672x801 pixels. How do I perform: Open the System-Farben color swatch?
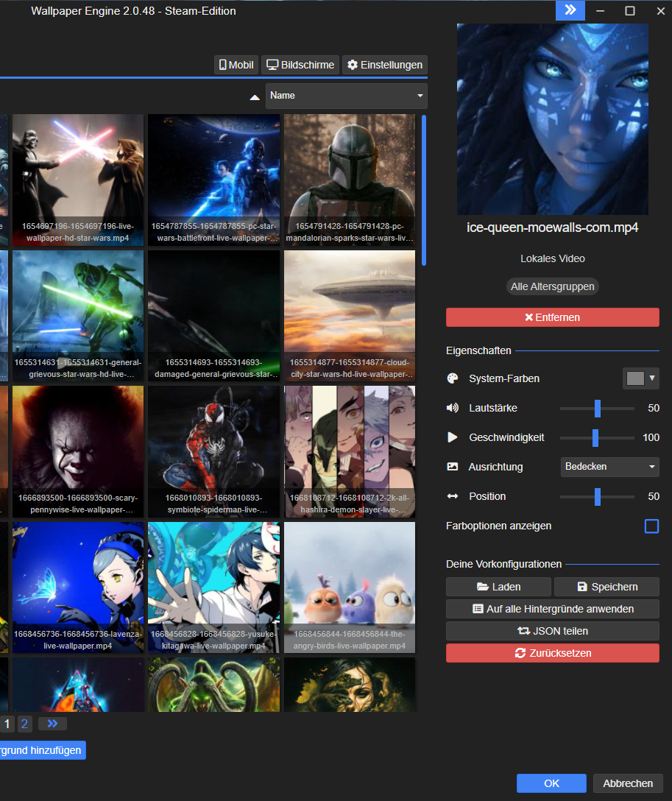point(641,378)
